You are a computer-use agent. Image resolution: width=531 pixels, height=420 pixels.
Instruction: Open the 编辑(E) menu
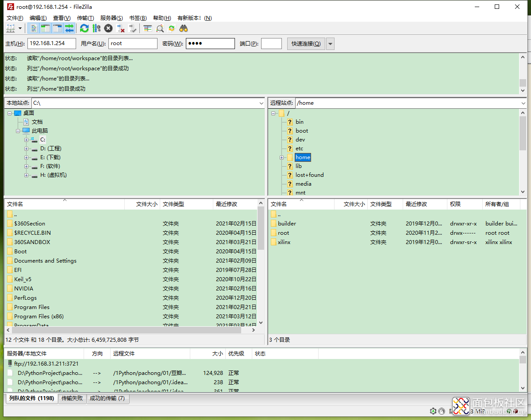(38, 18)
